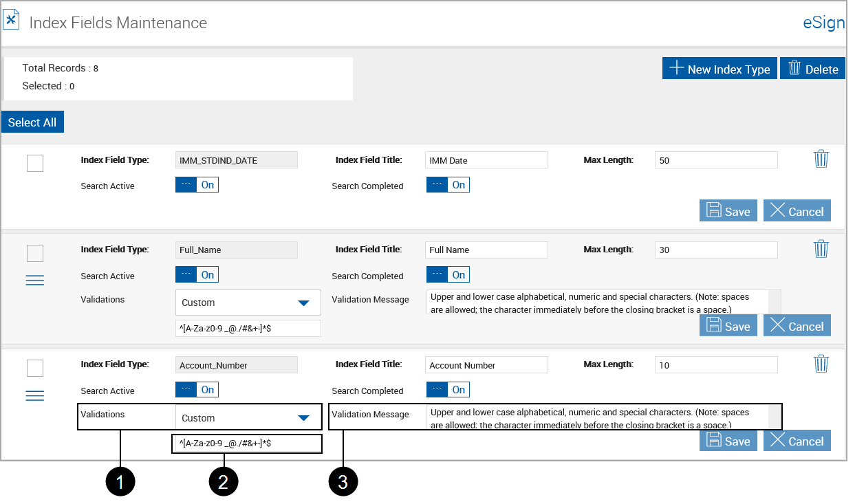Image resolution: width=855 pixels, height=504 pixels.
Task: Click the trash icon beside Full Name row
Action: 821,248
